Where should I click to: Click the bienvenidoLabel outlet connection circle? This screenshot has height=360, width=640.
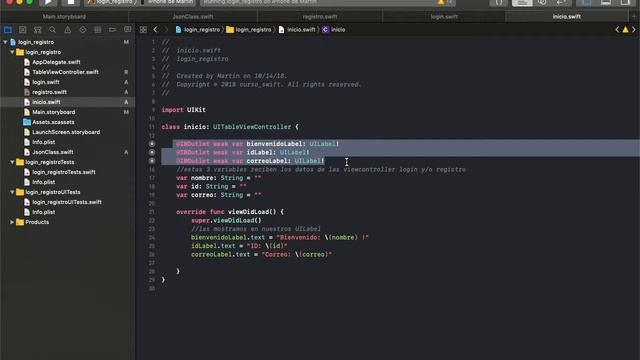pos(152,144)
